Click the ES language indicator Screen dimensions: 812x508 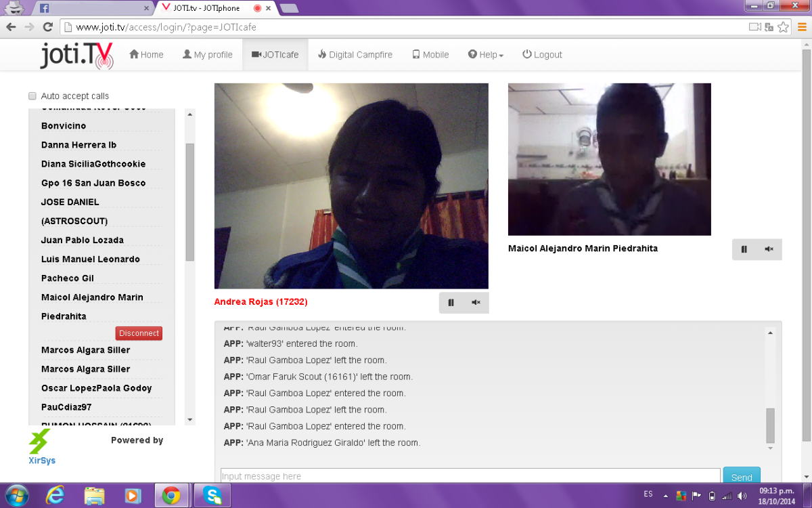coord(648,494)
